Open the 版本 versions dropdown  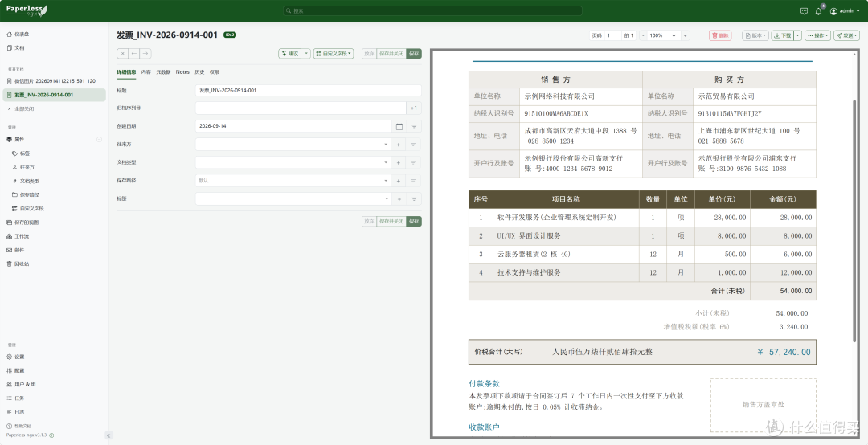click(755, 35)
